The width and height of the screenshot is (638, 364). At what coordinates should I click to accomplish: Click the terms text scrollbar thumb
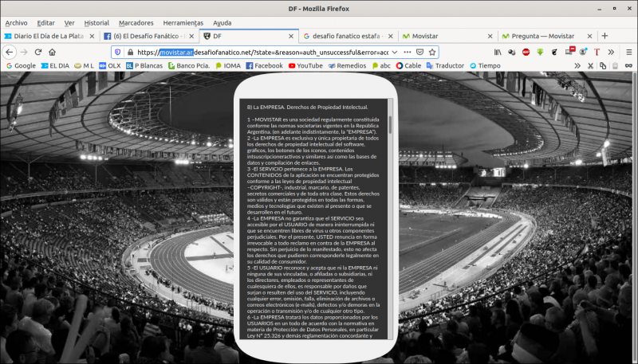(x=390, y=125)
